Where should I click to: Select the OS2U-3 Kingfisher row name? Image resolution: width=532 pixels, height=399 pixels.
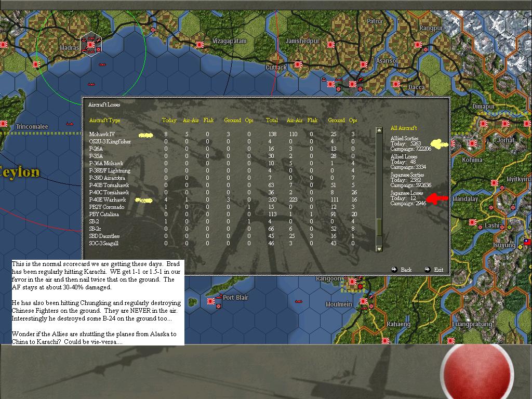pos(110,141)
